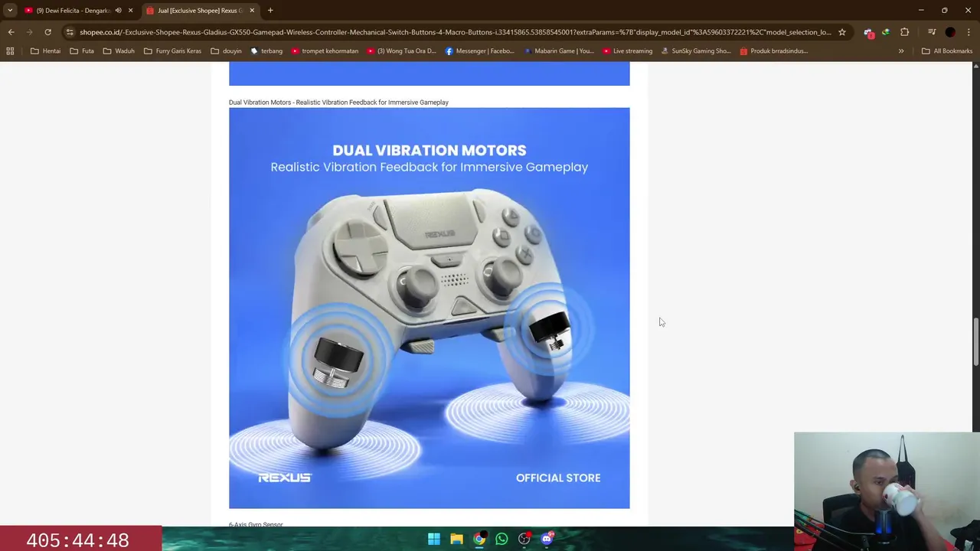
Task: Open the Chrome three-dot menu
Action: coord(969,32)
